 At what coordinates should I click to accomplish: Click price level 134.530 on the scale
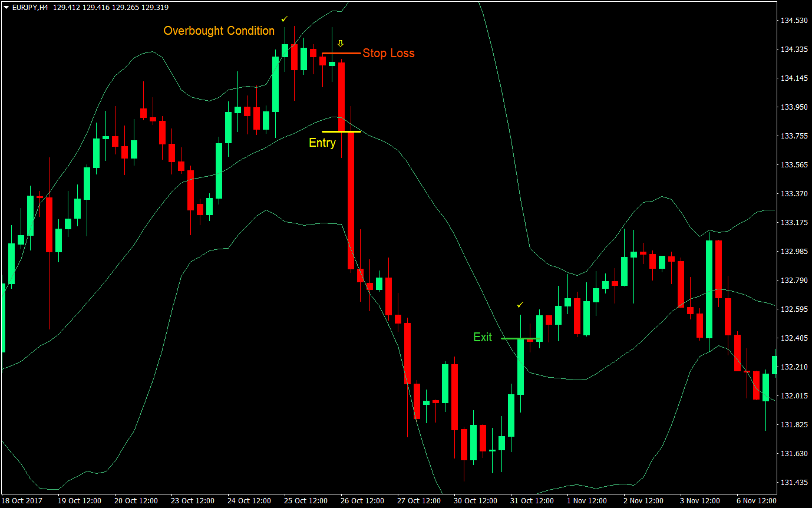(x=794, y=21)
